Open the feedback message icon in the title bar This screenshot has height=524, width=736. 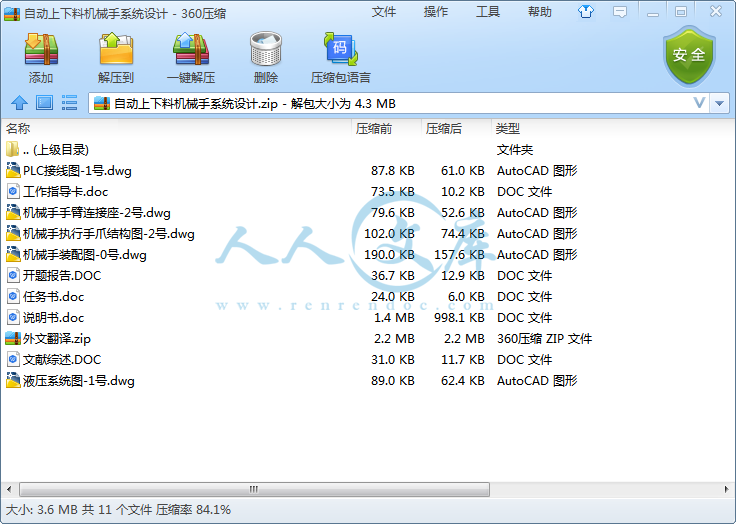pyautogui.click(x=620, y=12)
